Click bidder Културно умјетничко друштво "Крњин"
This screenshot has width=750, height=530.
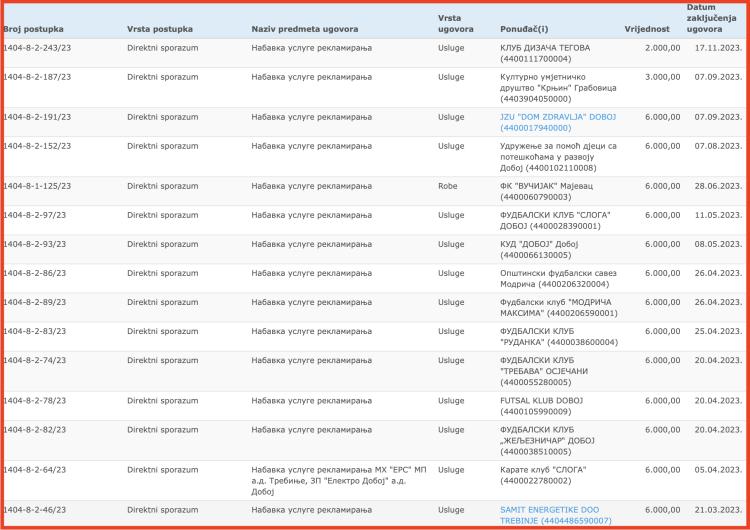click(x=558, y=88)
